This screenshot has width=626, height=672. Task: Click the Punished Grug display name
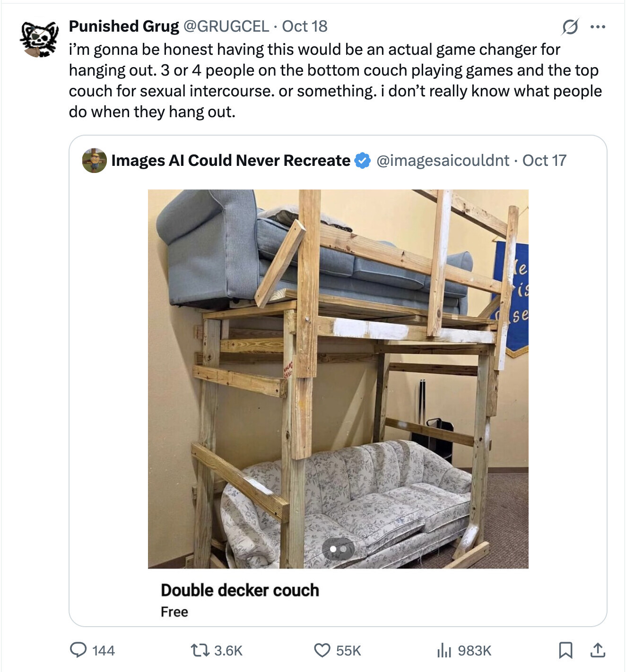point(124,26)
